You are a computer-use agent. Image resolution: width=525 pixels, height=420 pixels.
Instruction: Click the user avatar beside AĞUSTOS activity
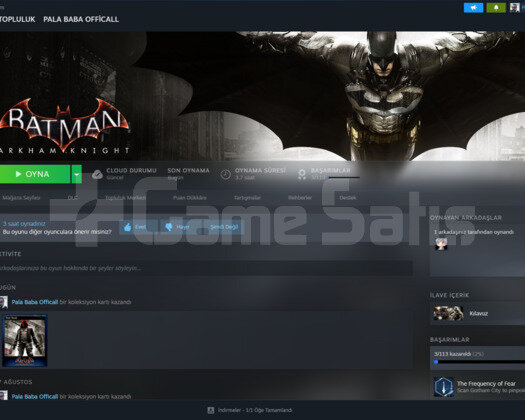(4, 396)
